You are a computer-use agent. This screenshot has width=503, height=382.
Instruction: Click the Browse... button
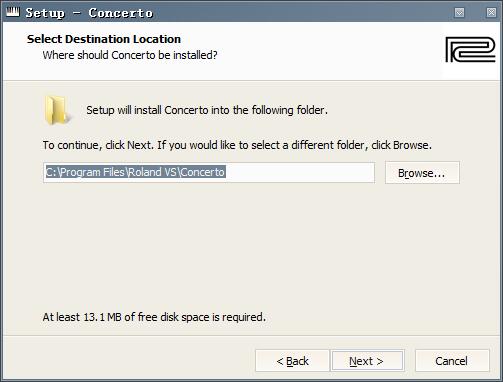coord(422,173)
